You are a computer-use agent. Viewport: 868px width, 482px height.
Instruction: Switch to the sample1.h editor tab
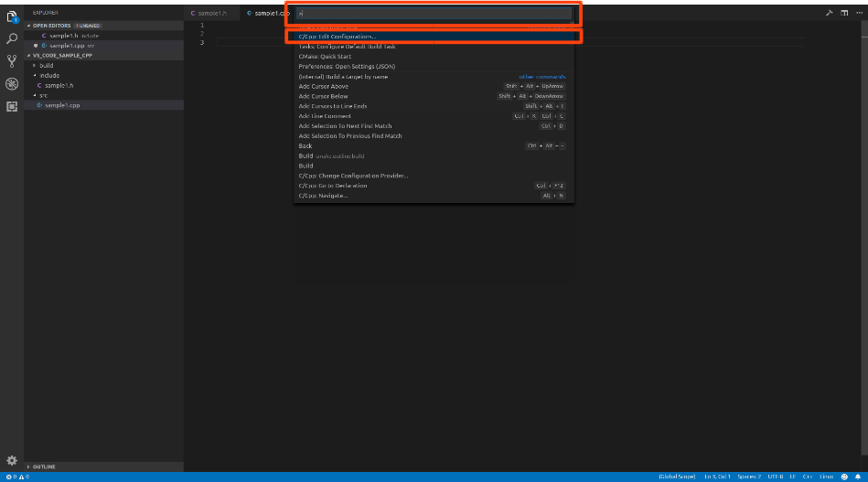(x=212, y=13)
